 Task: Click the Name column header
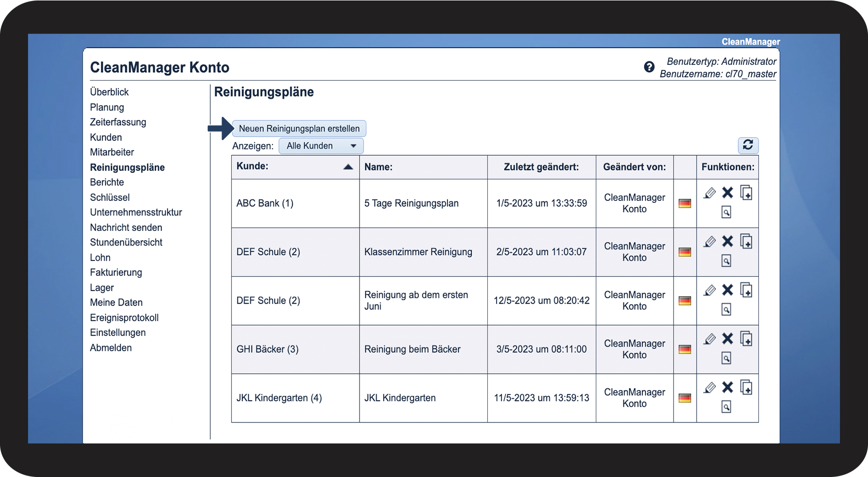(x=378, y=167)
